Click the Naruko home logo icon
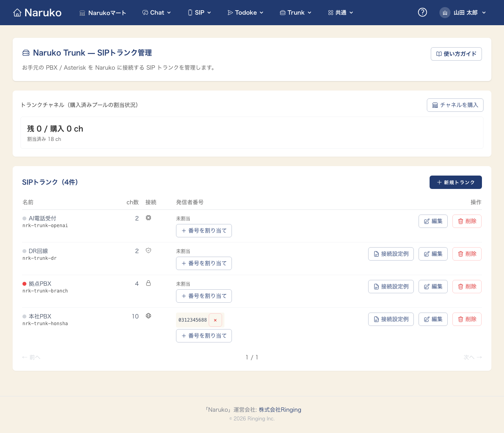504x433 pixels. click(17, 13)
